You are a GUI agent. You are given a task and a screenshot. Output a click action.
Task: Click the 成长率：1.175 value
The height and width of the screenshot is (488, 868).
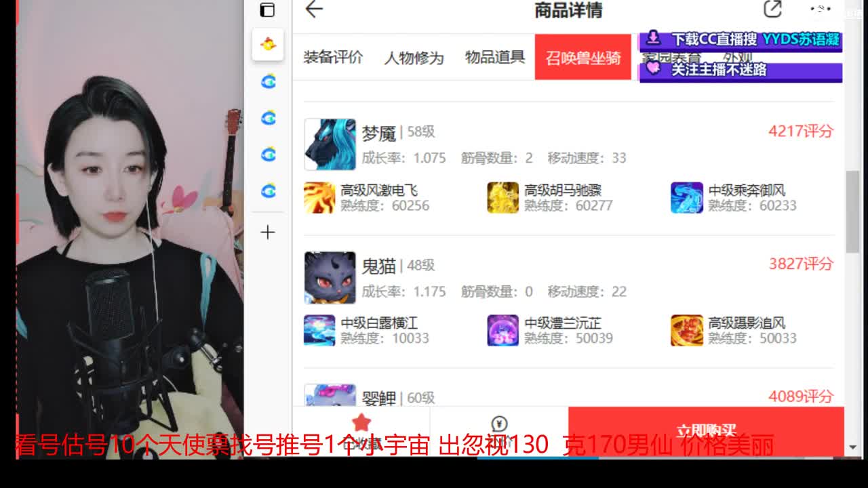[x=403, y=291]
